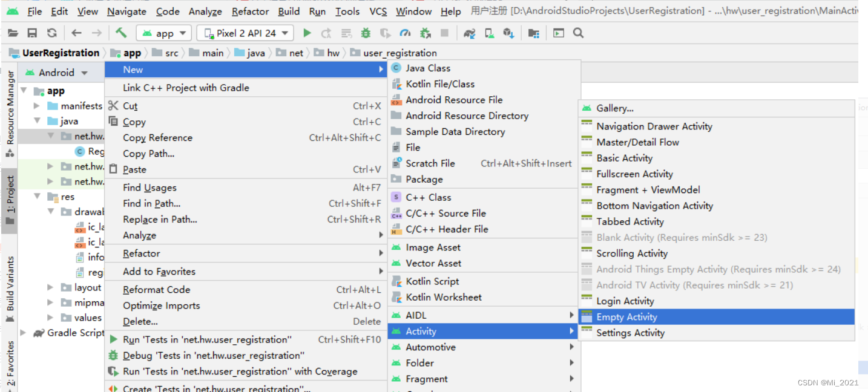The image size is (868, 392).
Task: Open the Build menu
Action: pyautogui.click(x=289, y=11)
